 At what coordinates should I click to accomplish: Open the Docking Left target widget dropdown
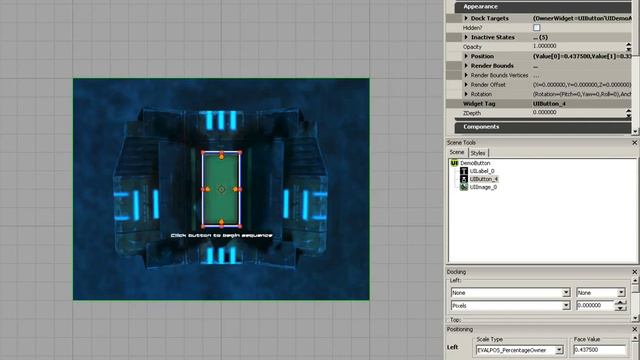(566, 293)
